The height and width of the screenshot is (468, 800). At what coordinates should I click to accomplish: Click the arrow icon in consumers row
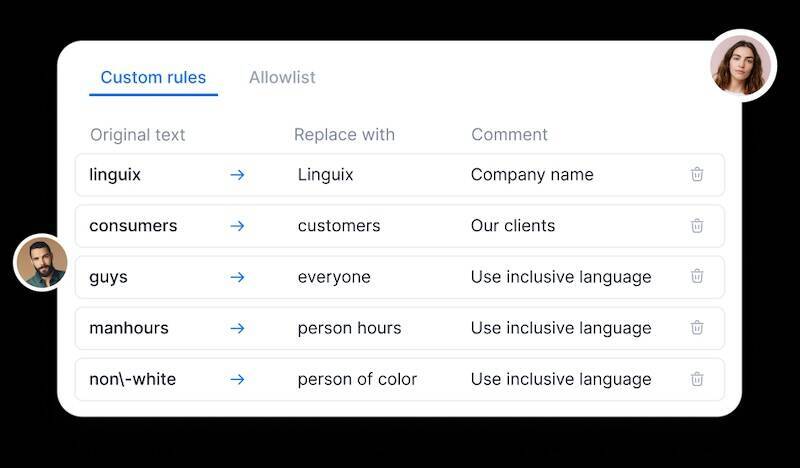coord(237,226)
